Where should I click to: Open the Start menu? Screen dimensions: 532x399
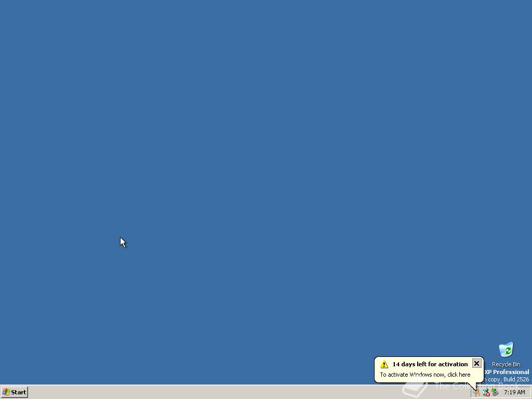[14, 392]
